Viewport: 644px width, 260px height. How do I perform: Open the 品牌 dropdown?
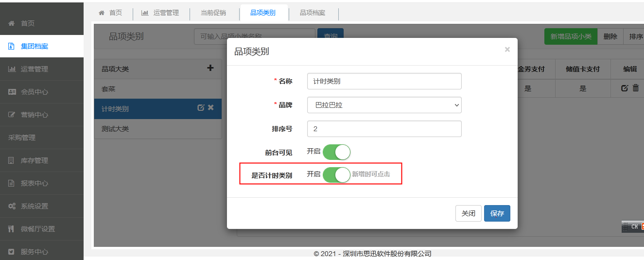(x=384, y=105)
